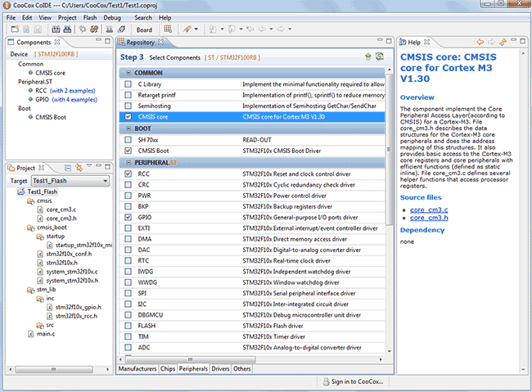
Task: Check the DMA driver checkbox
Action: point(128,239)
